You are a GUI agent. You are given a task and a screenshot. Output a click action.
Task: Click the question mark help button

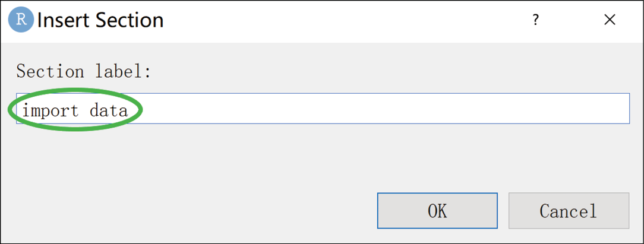click(535, 20)
